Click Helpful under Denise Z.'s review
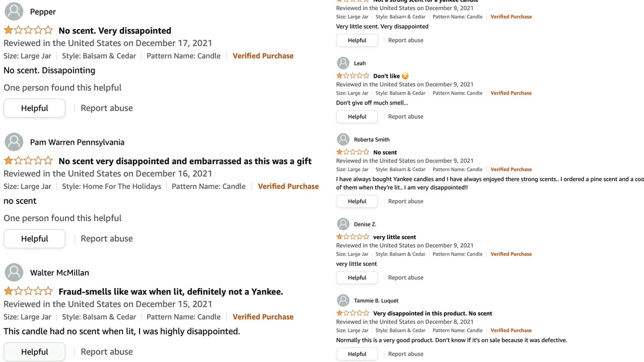The image size is (644, 362). (357, 278)
